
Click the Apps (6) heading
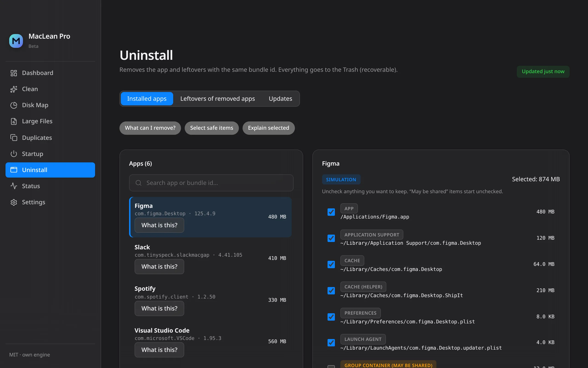(140, 164)
